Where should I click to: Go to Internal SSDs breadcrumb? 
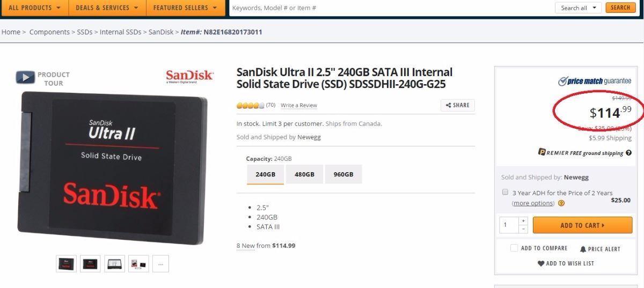pos(120,32)
